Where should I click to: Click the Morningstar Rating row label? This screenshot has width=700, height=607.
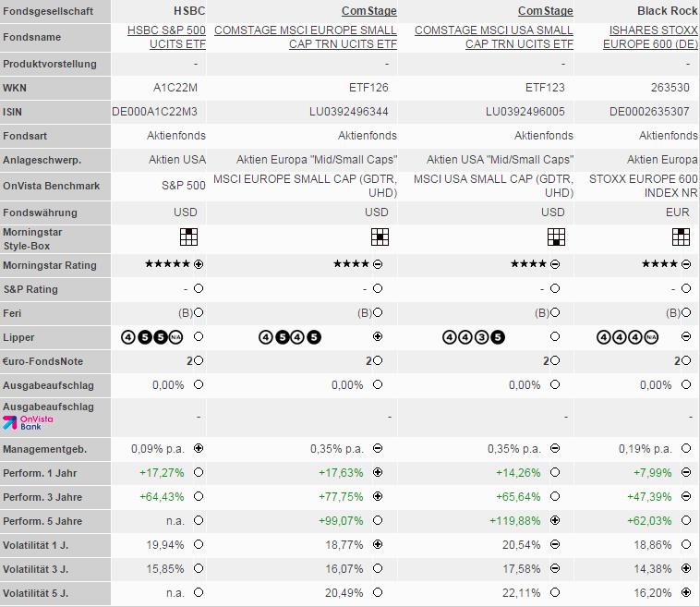tap(50, 265)
